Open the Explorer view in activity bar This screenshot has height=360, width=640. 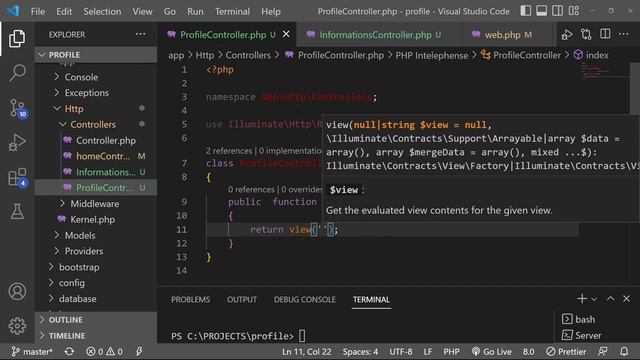pos(17,38)
